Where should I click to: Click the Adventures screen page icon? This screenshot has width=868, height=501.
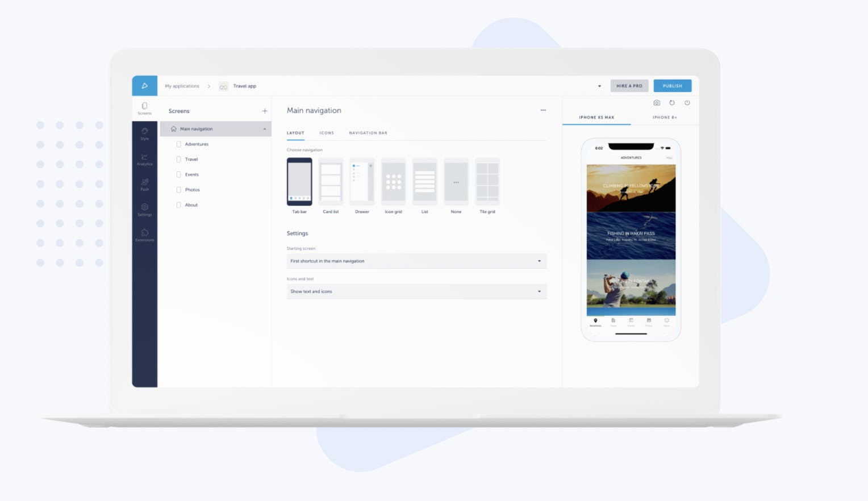pos(178,144)
